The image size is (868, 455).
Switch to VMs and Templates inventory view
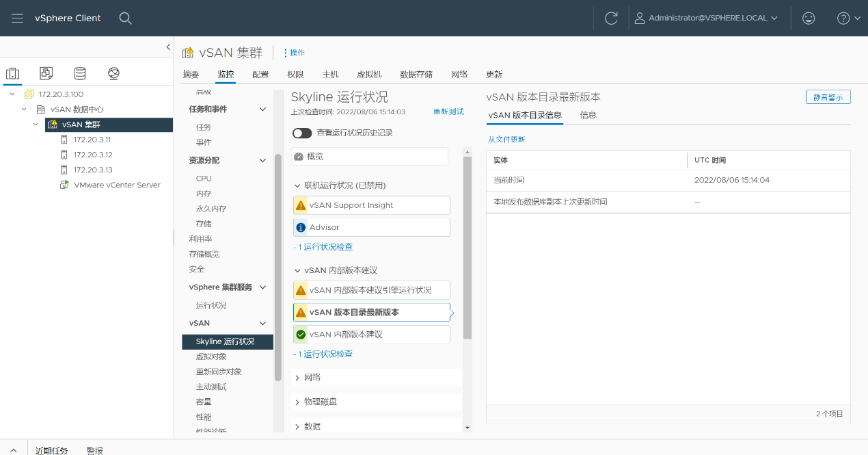[x=46, y=73]
